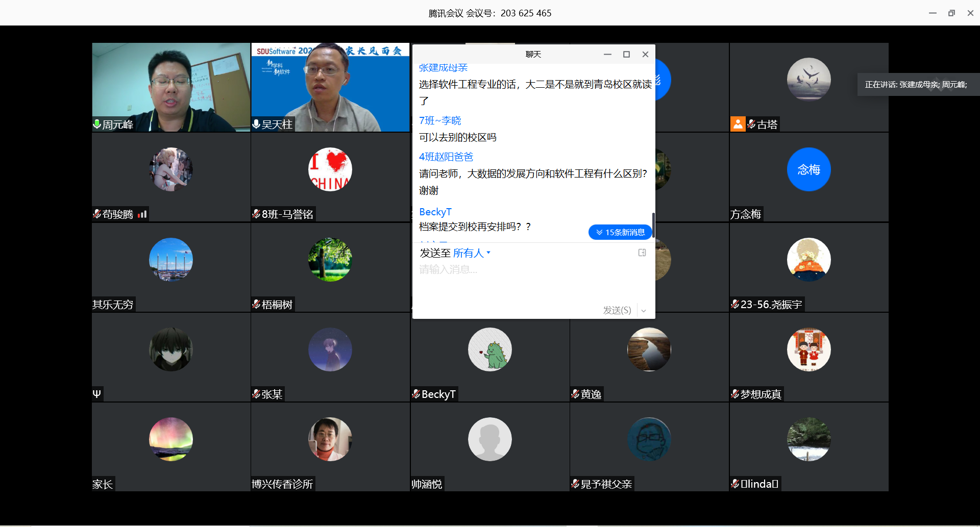The height and width of the screenshot is (527, 980).
Task: Jump to the 15条新消息 new messages
Action: point(620,232)
